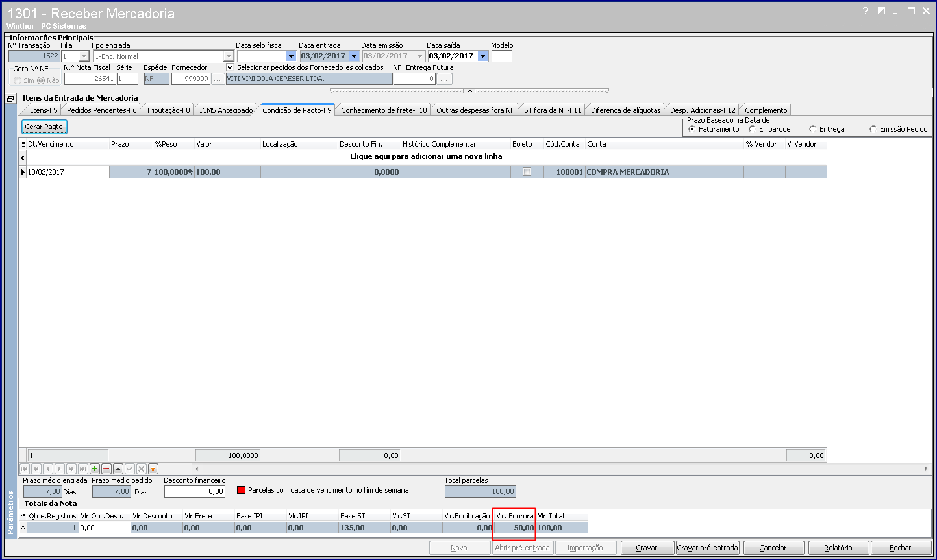The image size is (937, 560).
Task: Click the Cancelar button
Action: (x=773, y=548)
